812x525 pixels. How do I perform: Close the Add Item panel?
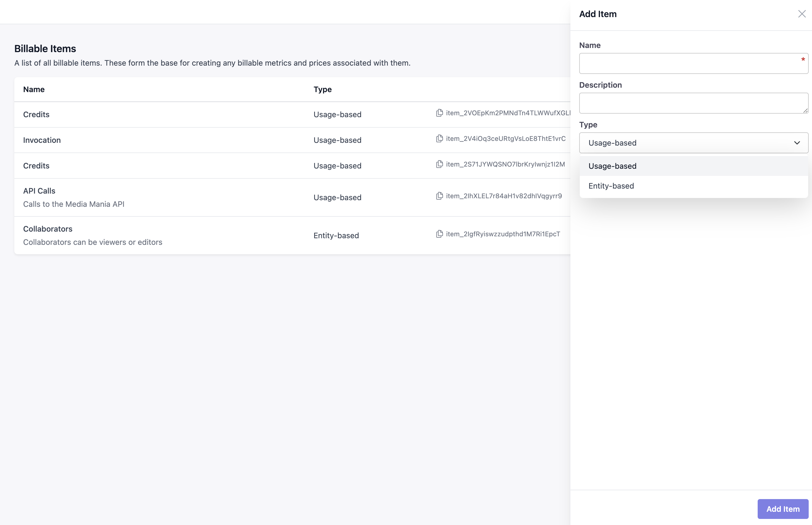tap(802, 14)
